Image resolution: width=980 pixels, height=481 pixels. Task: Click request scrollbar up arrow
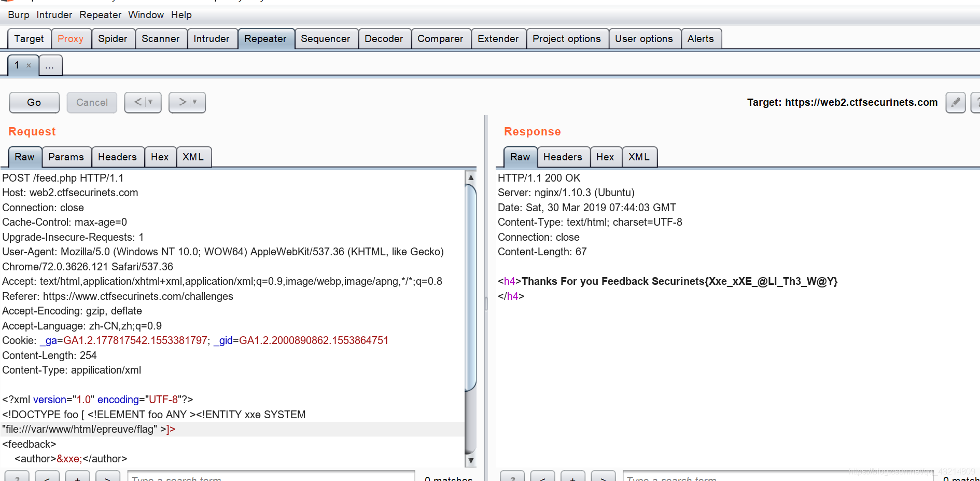tap(471, 177)
